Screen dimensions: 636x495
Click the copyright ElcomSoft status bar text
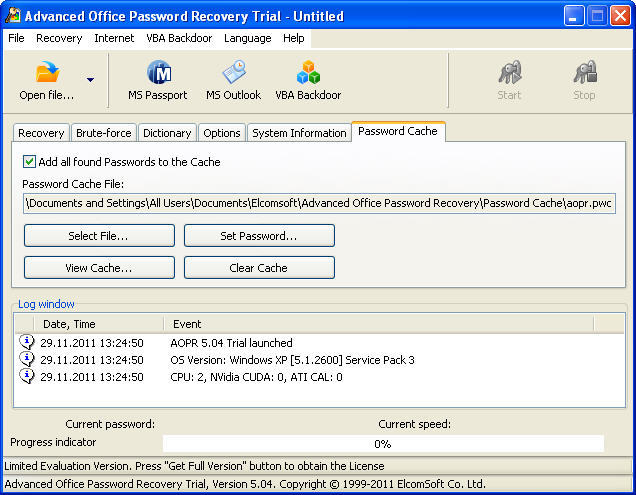coord(245,484)
